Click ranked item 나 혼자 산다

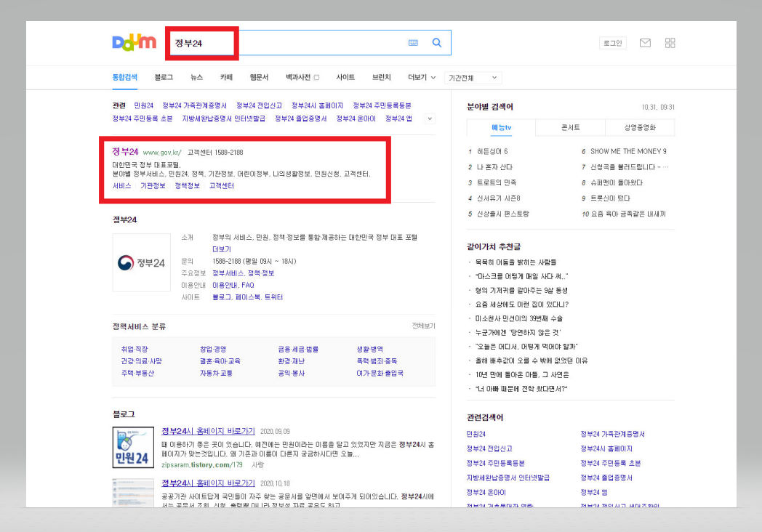[494, 167]
